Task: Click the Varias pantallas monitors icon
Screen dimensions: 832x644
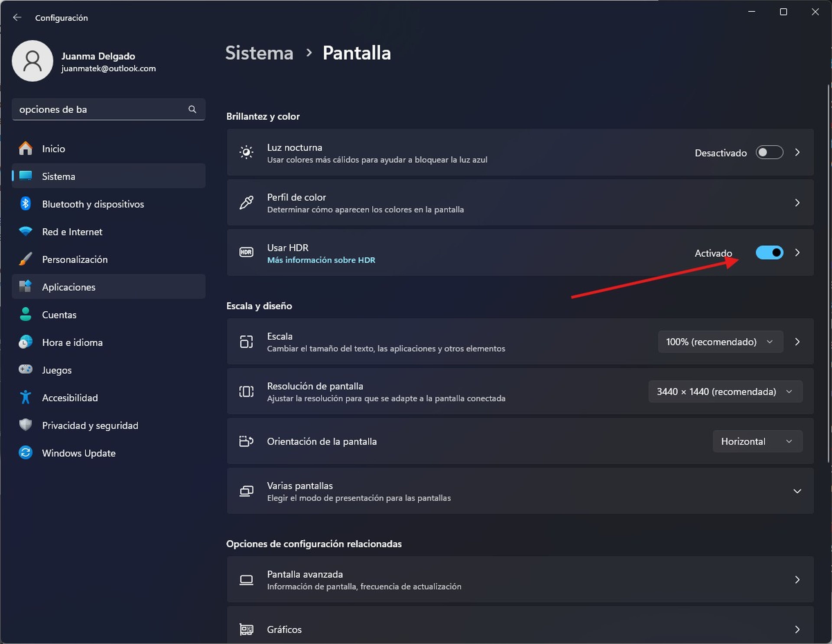Action: click(x=246, y=491)
